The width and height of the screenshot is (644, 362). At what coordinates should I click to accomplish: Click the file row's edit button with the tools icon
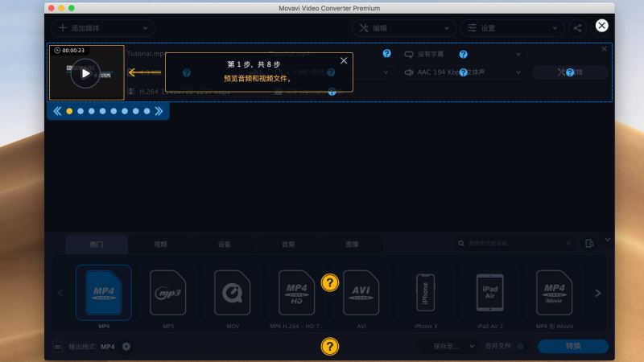click(570, 72)
